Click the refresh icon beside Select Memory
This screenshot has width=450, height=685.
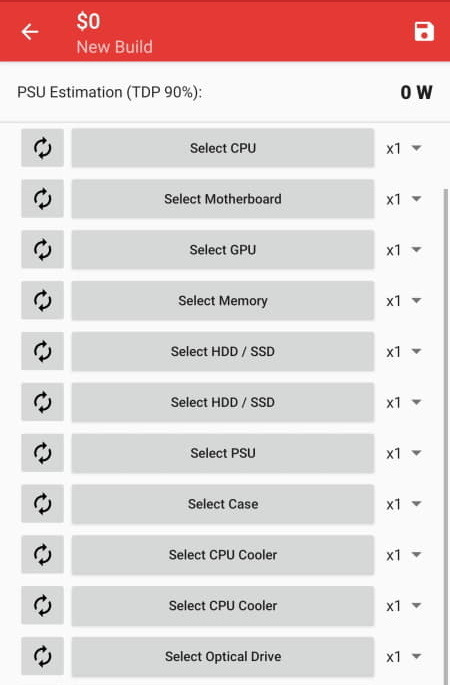[42, 301]
